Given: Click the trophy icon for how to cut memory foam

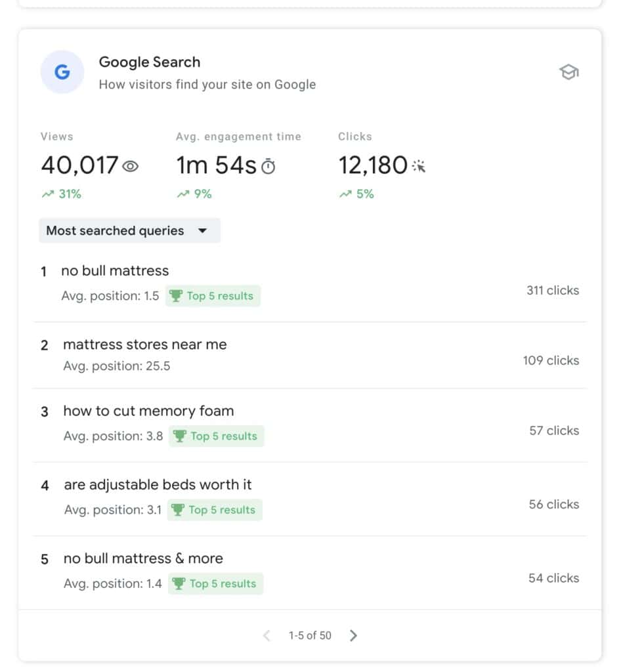Looking at the screenshot, I should click(179, 436).
